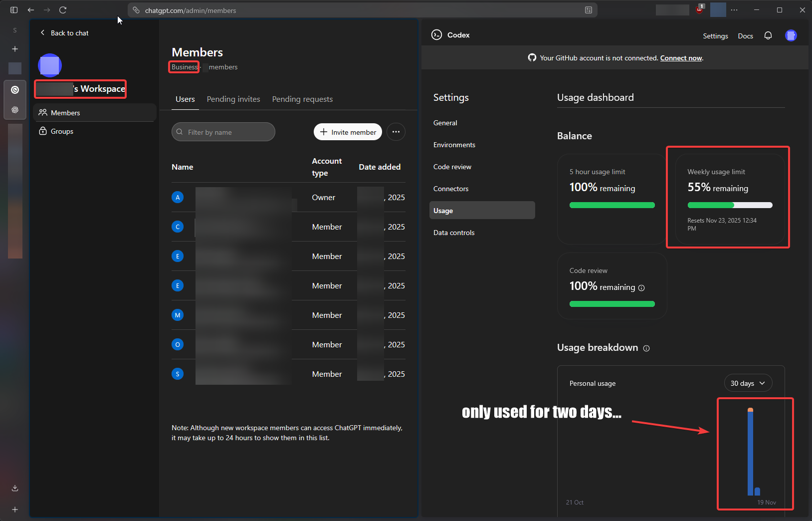The image size is (812, 521).
Task: Click the more options ellipsis button
Action: pos(396,132)
